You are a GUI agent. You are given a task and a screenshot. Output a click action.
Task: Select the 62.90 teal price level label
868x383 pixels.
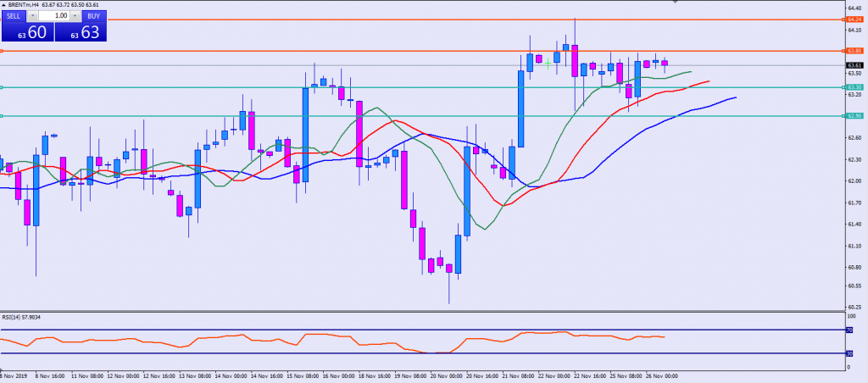click(854, 115)
